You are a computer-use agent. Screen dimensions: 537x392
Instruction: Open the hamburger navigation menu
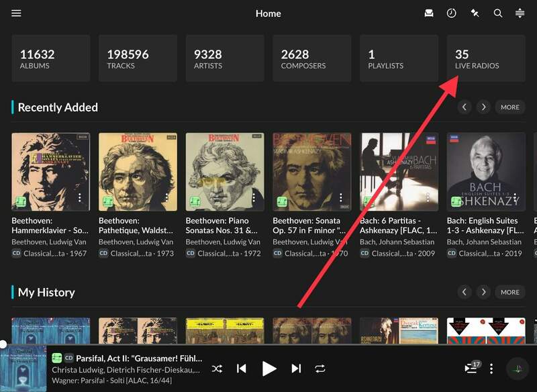16,13
